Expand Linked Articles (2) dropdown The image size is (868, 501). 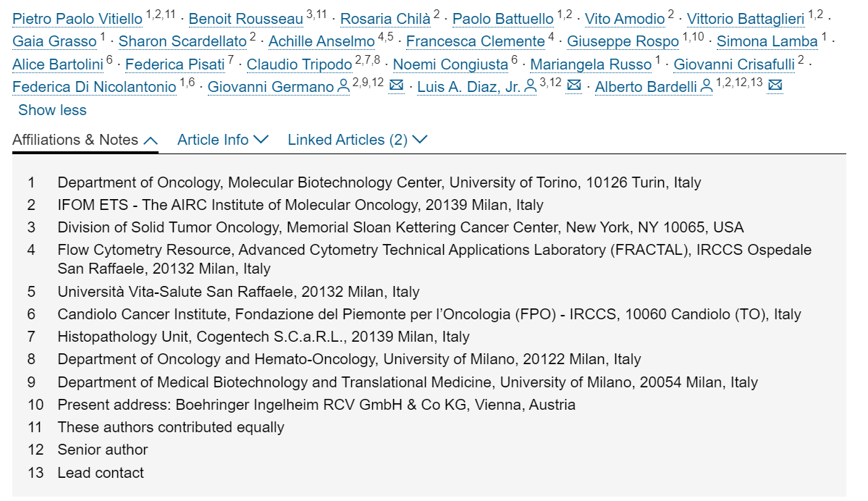[358, 140]
